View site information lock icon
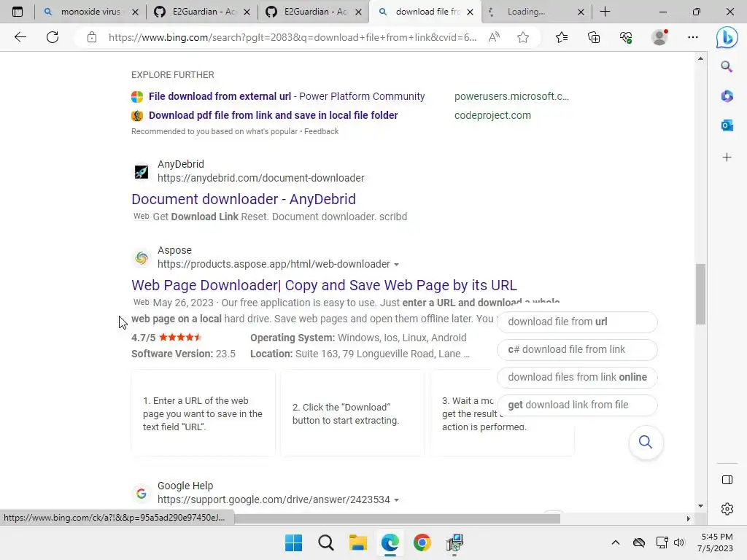747x560 pixels. [x=92, y=37]
